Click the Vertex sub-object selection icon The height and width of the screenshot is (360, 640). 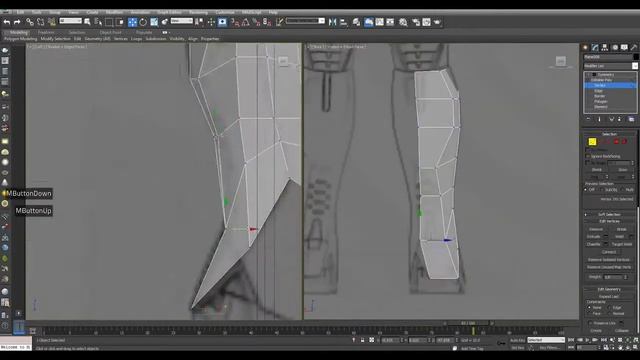(x=592, y=142)
